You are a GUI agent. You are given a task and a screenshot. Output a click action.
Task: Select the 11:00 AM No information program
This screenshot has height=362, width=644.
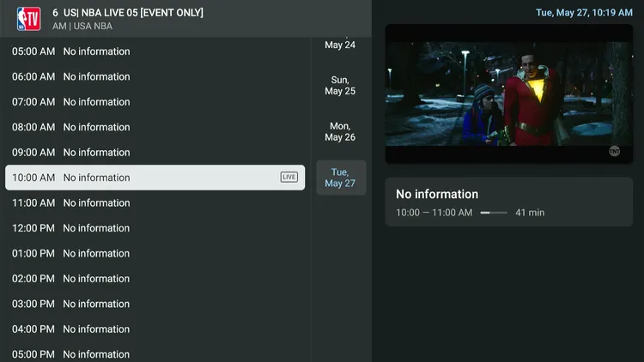click(155, 202)
